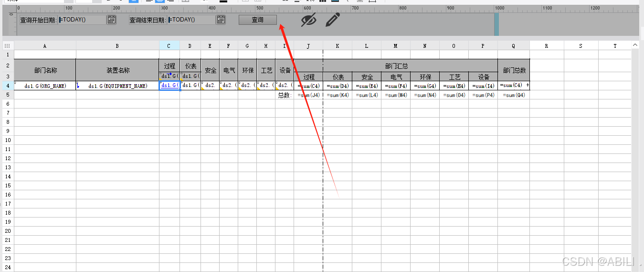
Task: Select column C header
Action: [169, 45]
